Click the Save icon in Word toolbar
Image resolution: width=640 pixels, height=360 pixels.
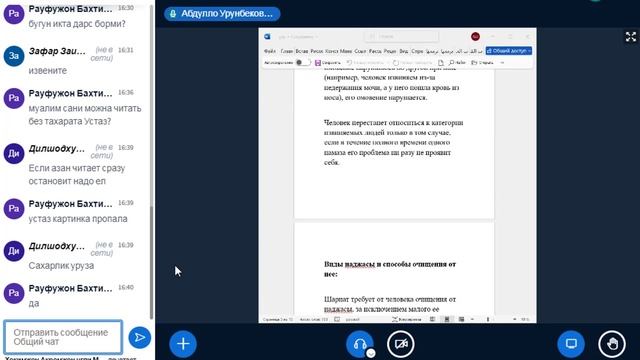pos(318,62)
